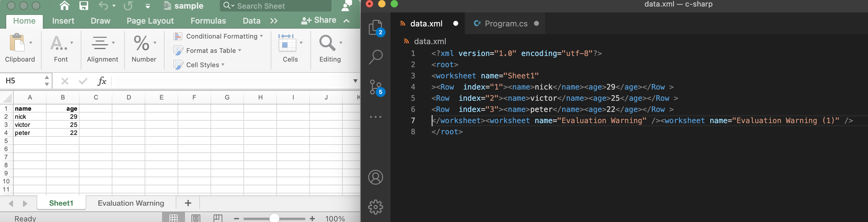Switch to Page Layout view in status bar
This screenshot has height=222, width=868.
196,218
